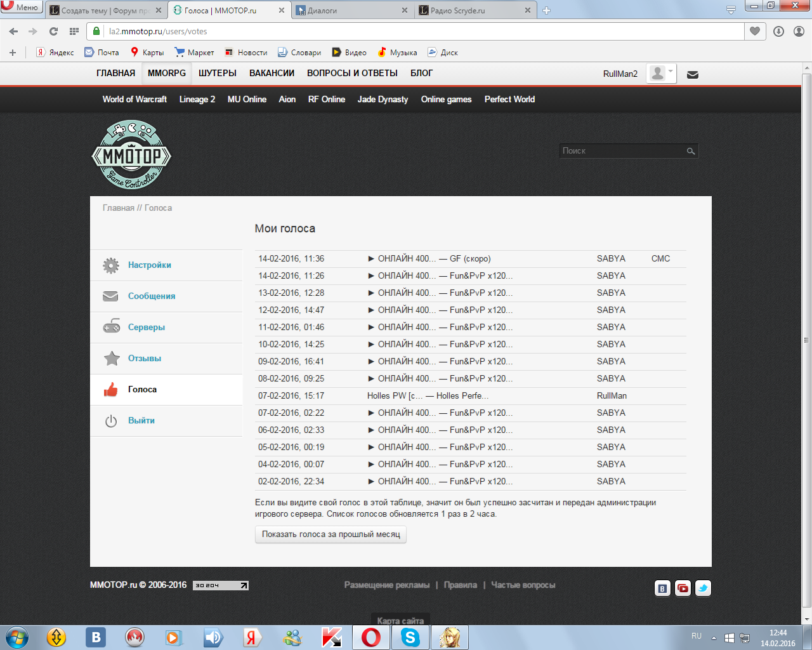Click the MMOTOP logo
Image resolution: width=812 pixels, height=650 pixels.
tap(131, 155)
